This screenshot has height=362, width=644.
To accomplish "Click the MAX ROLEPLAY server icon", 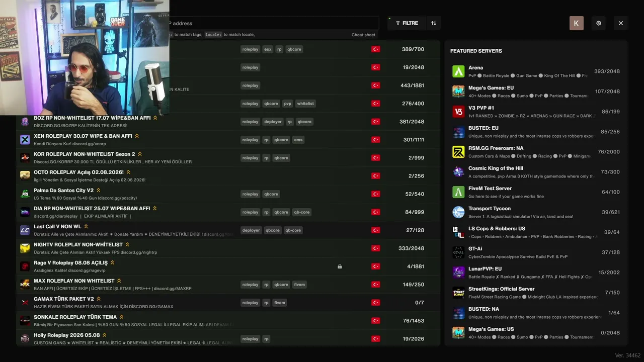I will point(25,285).
